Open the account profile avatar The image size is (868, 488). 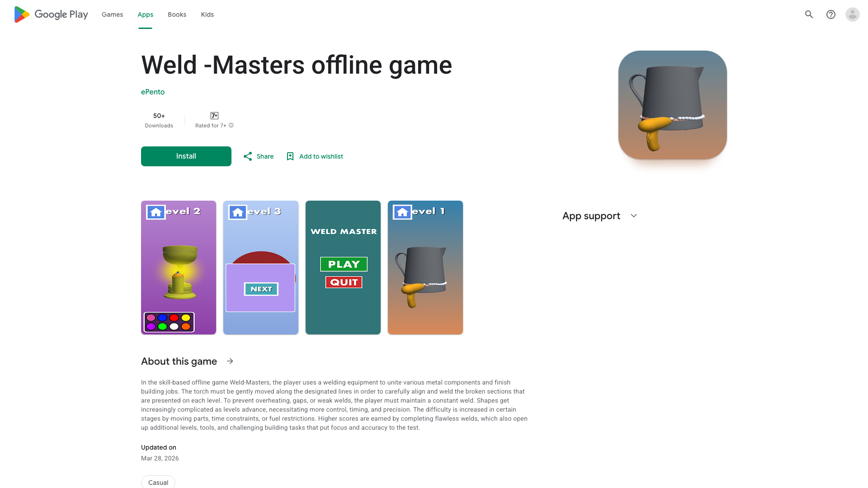853,14
